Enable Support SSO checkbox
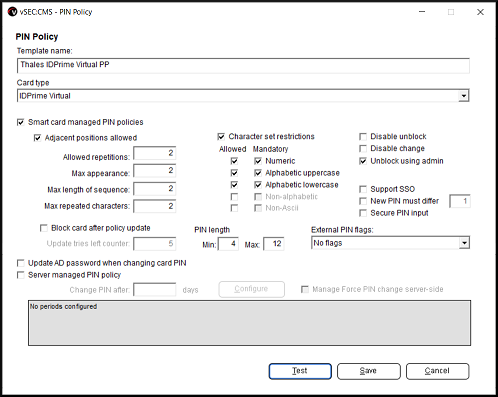The height and width of the screenshot is (397, 498). pos(363,189)
